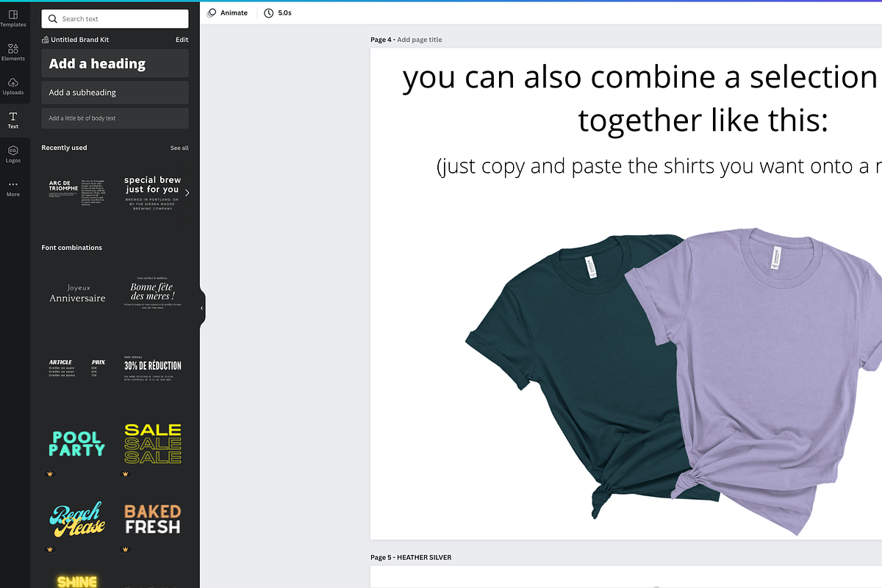Click the Brand Kit briefcase icon

tap(46, 40)
